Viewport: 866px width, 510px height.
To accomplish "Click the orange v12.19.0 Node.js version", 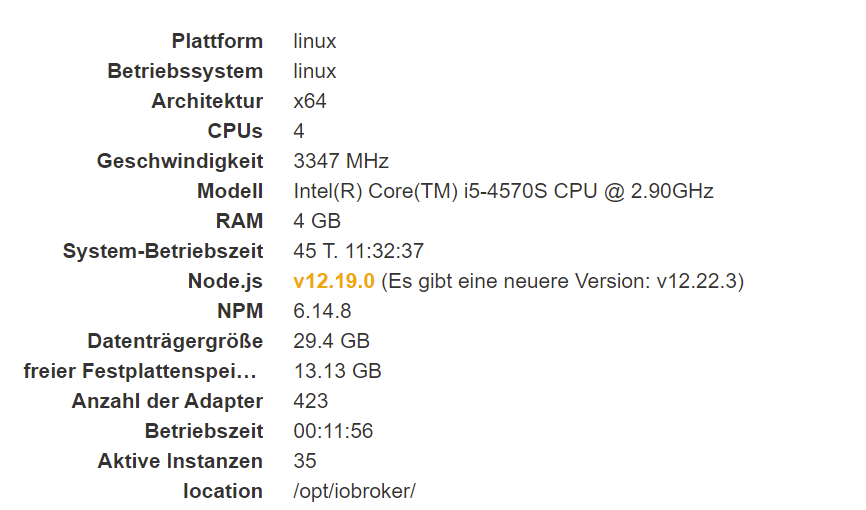I will (x=334, y=281).
